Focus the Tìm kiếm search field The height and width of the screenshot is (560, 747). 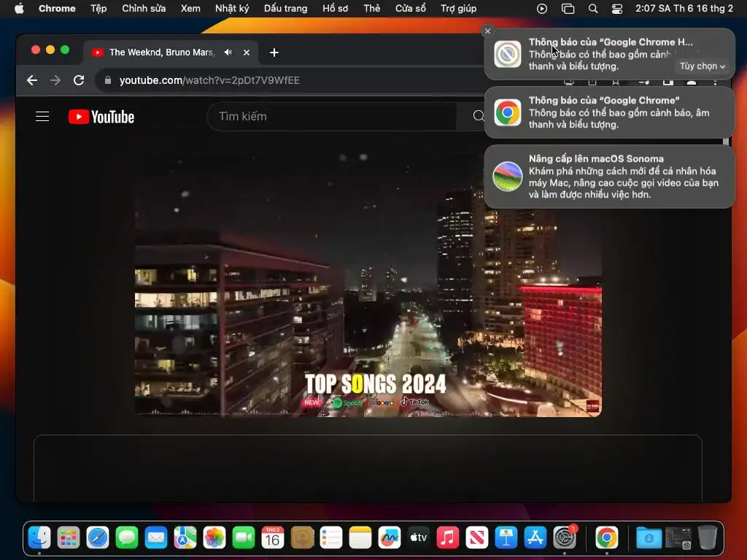pyautogui.click(x=332, y=116)
